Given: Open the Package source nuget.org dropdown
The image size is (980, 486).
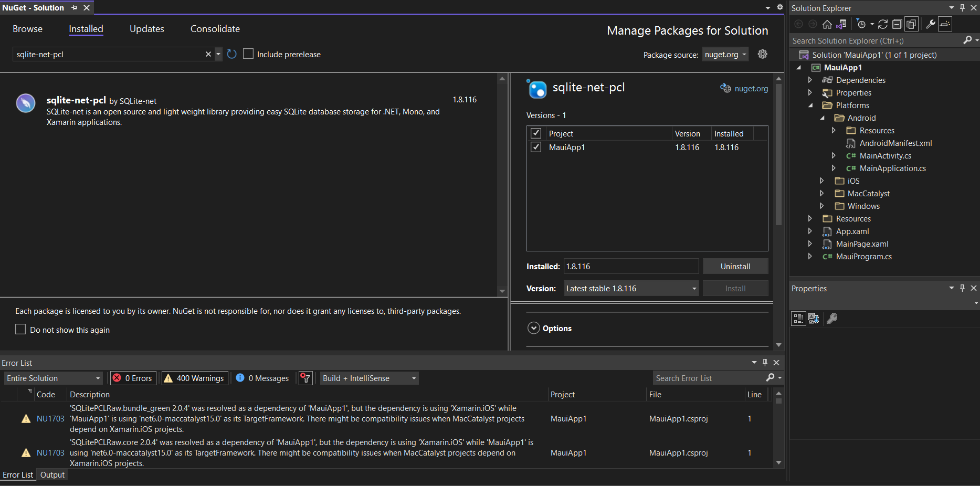Looking at the screenshot, I should tap(726, 55).
